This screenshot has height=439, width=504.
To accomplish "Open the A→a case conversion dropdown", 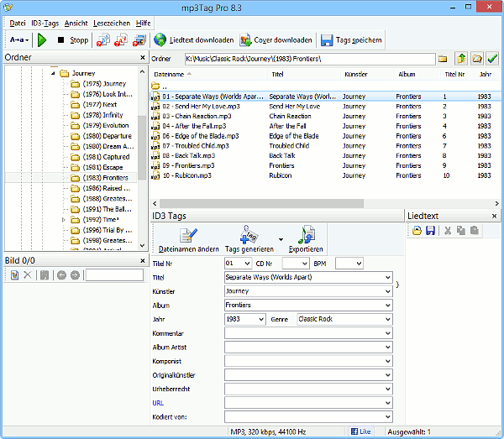I will click(x=19, y=40).
